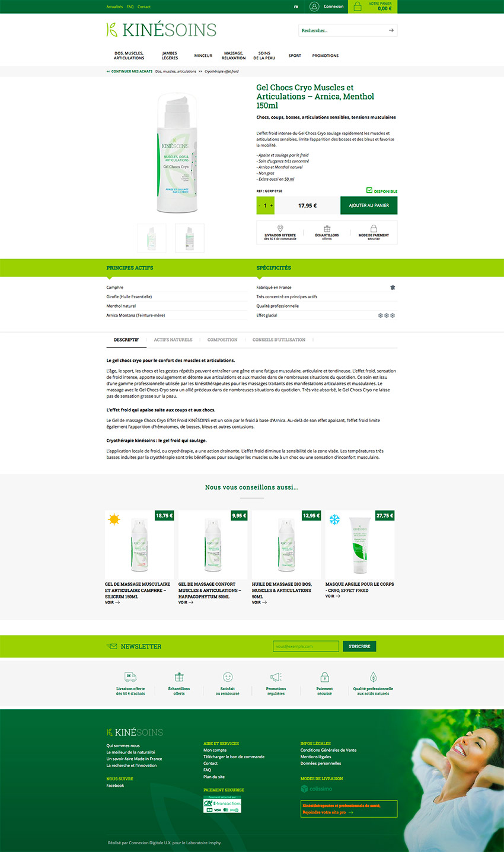Viewport: 504px width, 852px height.
Task: Click the newsletter email input field
Action: click(305, 646)
